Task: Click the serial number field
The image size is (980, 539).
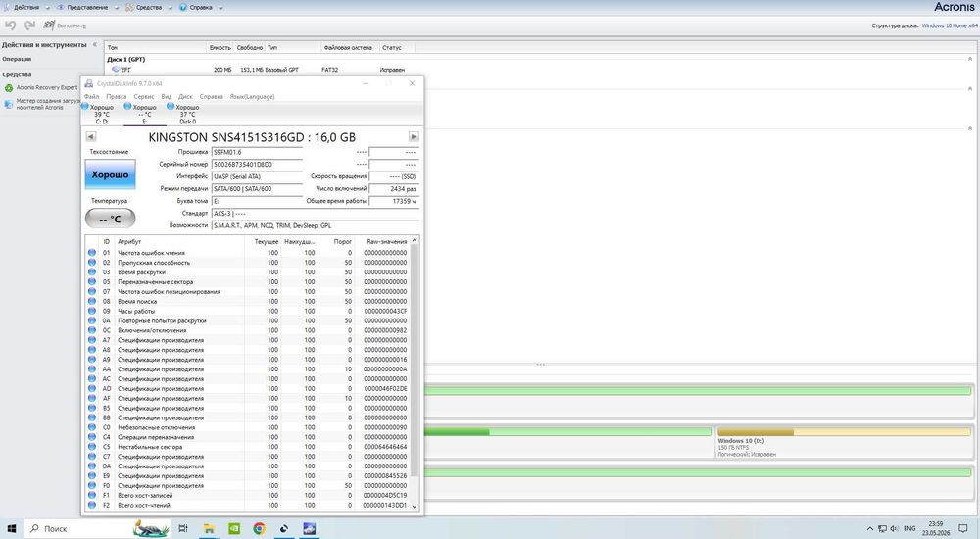Action: tap(257, 165)
